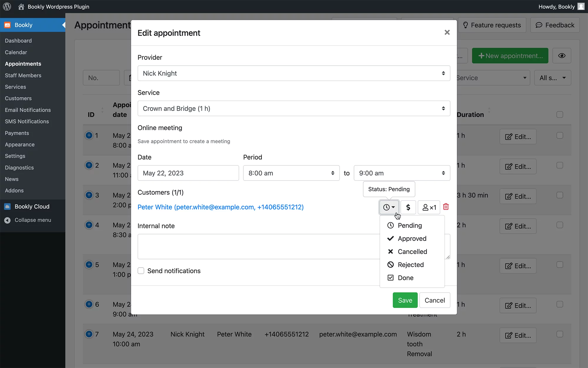588x368 pixels.
Task: Click the Bookly sidebar logo icon
Action: click(x=7, y=25)
